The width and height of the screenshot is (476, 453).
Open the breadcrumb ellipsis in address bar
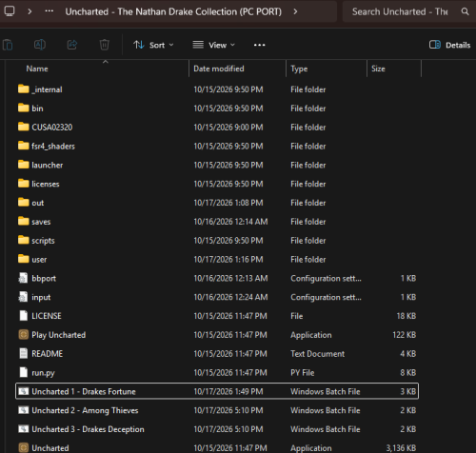click(50, 11)
